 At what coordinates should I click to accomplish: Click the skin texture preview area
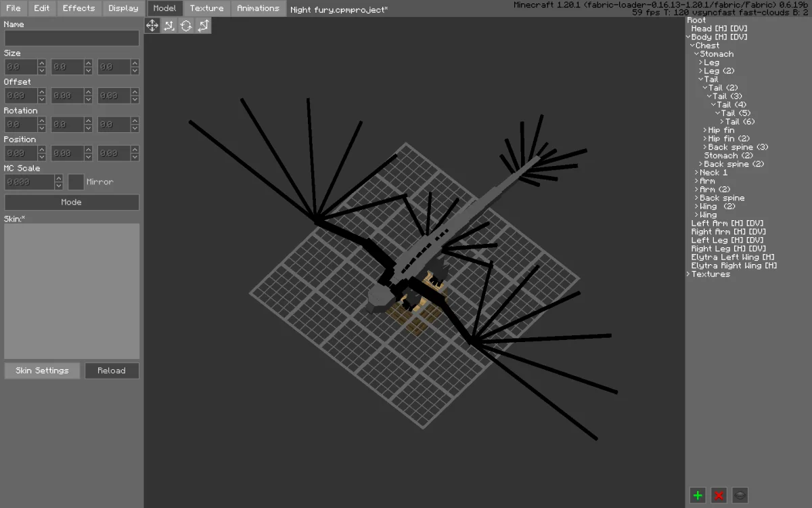click(x=72, y=291)
